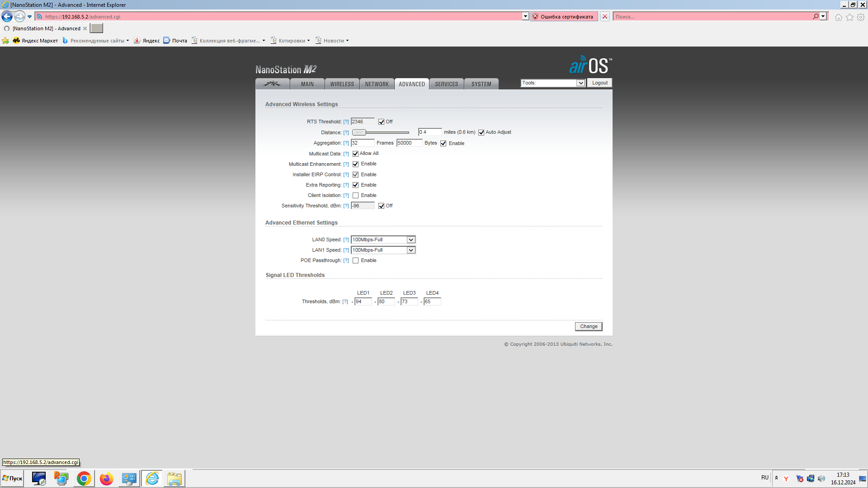
Task: Open the Tools dropdown
Action: pos(553,83)
